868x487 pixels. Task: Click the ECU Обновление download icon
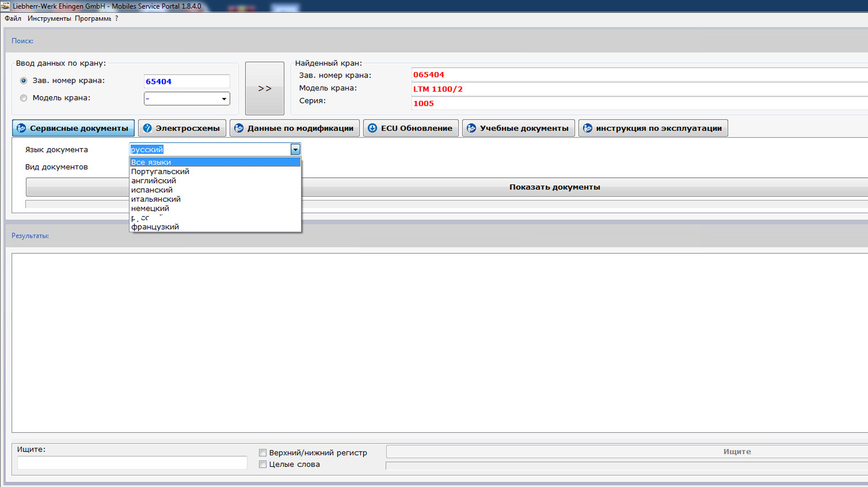372,128
